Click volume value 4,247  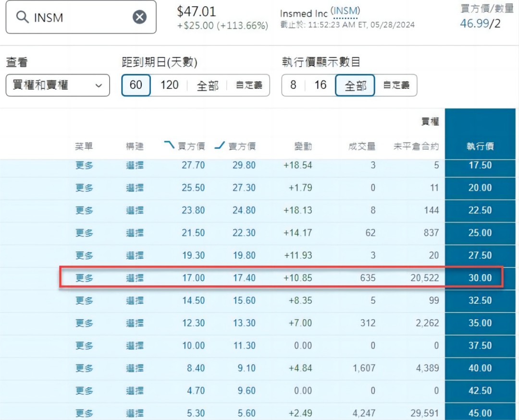(364, 413)
